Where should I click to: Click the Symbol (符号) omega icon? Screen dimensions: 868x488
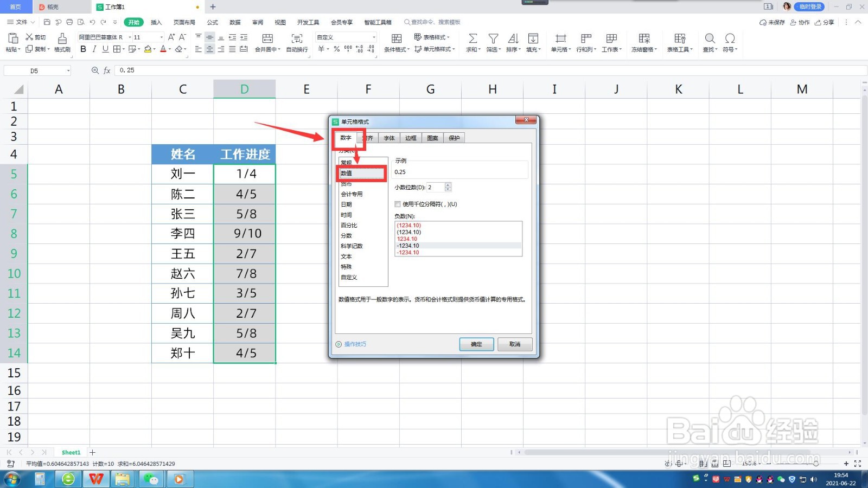[x=730, y=38]
